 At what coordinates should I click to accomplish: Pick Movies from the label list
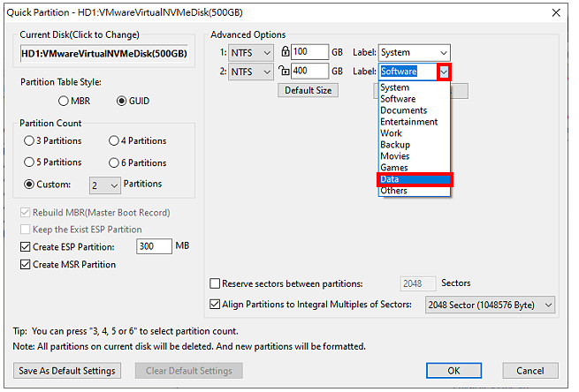click(x=415, y=156)
